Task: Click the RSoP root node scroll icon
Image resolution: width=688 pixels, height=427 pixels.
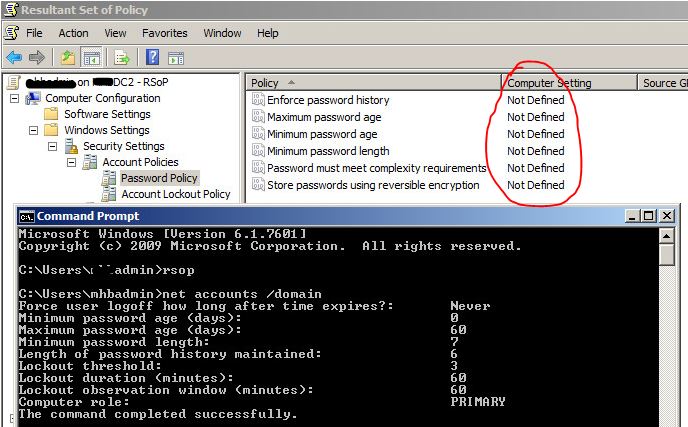Action: point(14,82)
